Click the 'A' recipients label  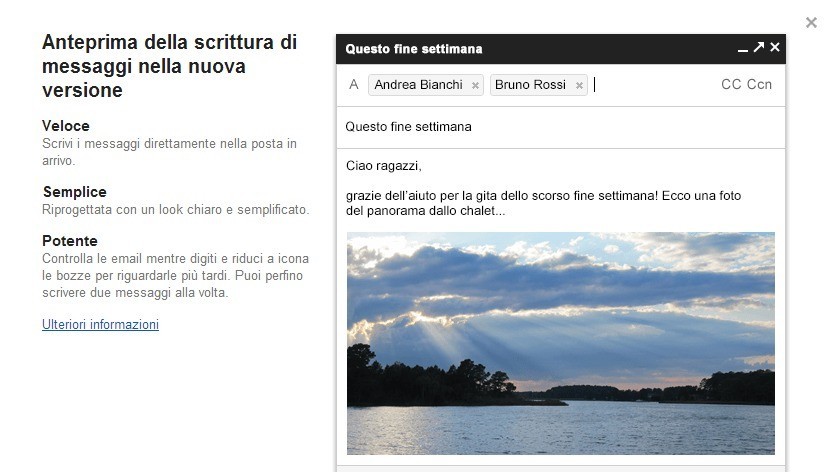(354, 85)
